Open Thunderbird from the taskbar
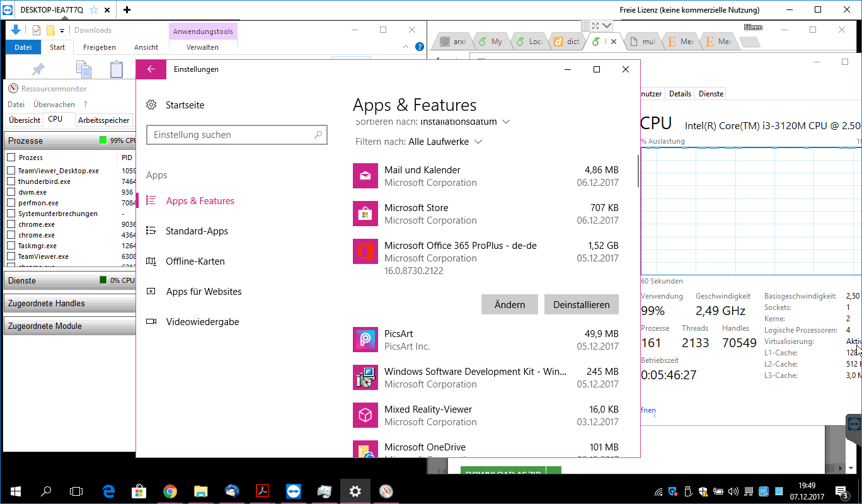 pos(231,491)
